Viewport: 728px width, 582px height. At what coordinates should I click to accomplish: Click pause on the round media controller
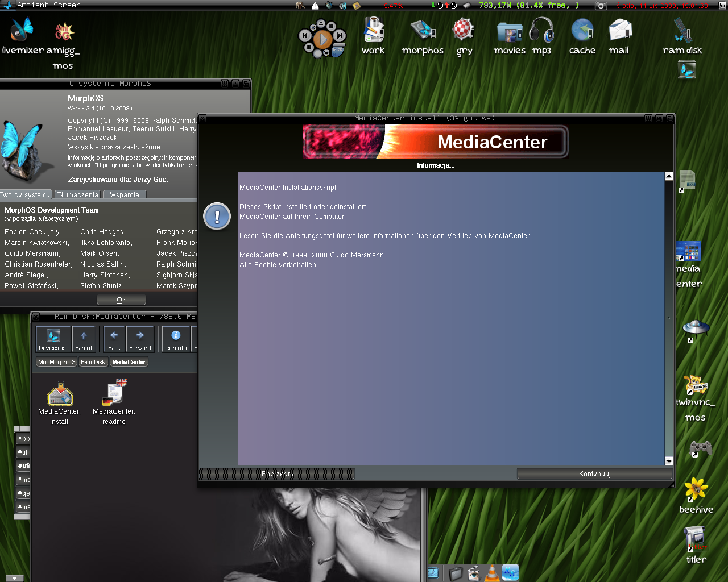point(309,48)
